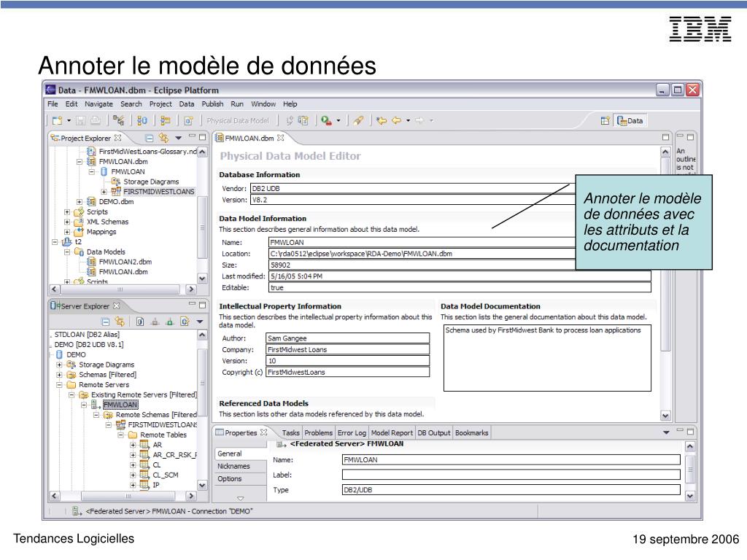Maximize the Project Explorer view
The width and height of the screenshot is (747, 560).
[203, 137]
